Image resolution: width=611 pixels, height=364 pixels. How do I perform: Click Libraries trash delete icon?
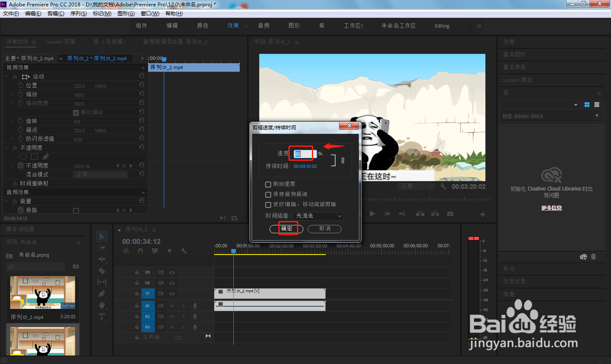pos(594,257)
